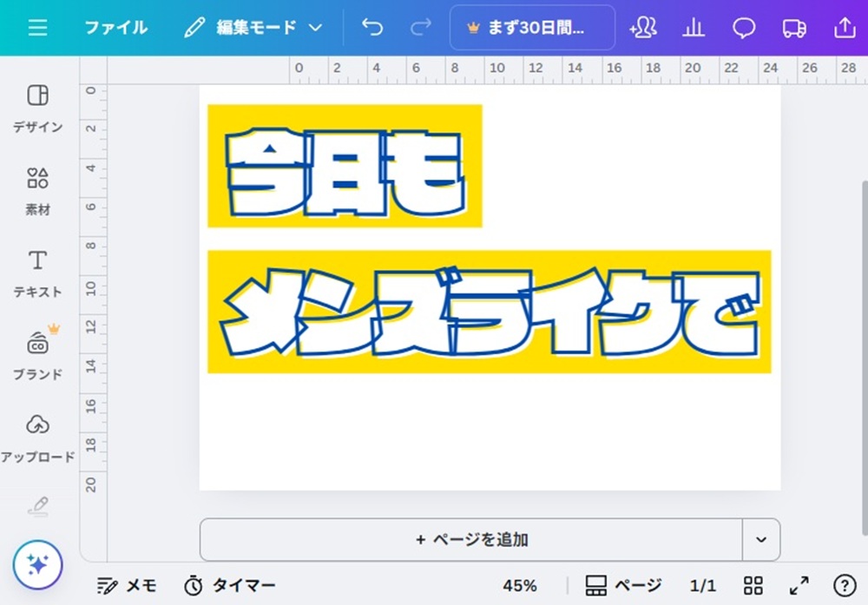Open the Canva AI sparkle assistant
Image resolution: width=868 pixels, height=605 pixels.
[37, 564]
